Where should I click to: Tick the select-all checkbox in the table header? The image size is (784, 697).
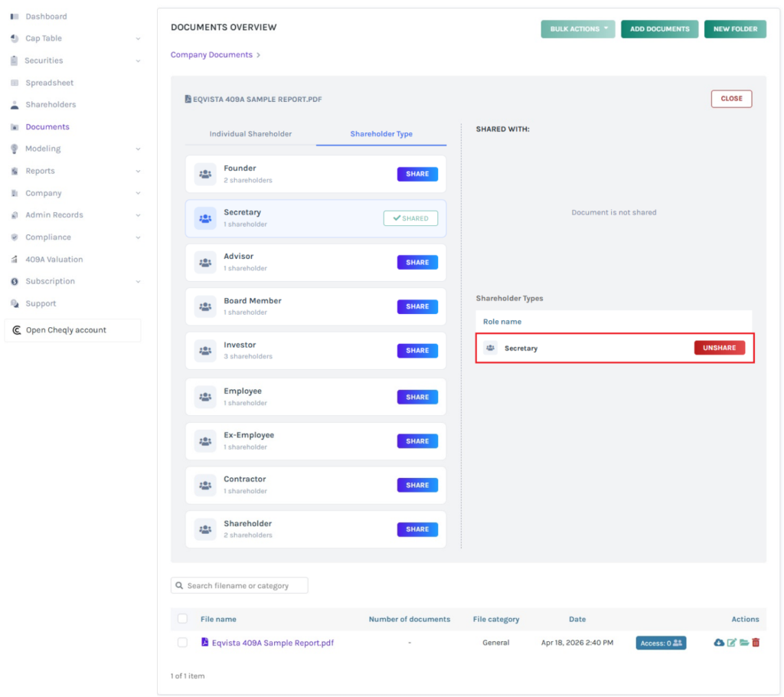(x=182, y=619)
